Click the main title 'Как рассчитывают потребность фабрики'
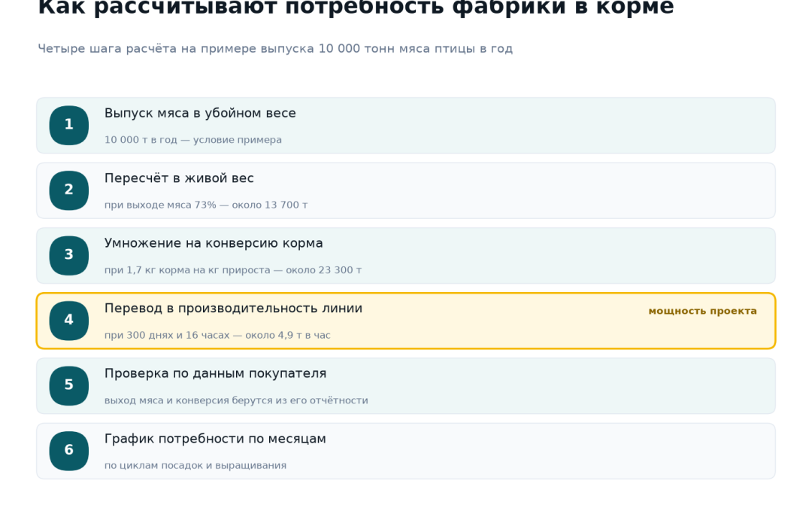 tap(304, 8)
